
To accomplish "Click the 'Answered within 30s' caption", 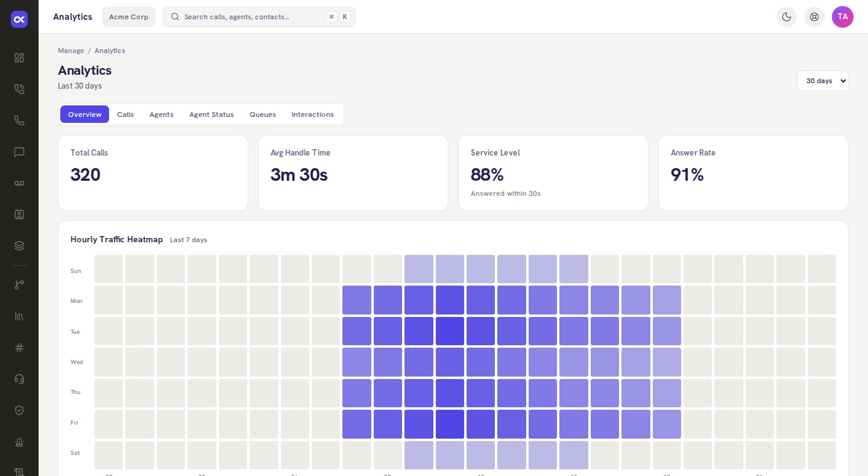I will point(506,193).
